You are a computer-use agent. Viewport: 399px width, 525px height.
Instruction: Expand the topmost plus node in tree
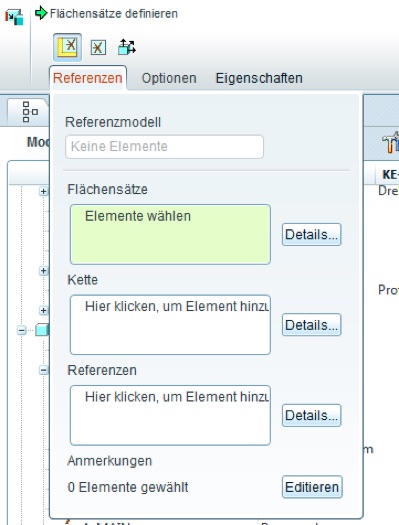click(43, 191)
